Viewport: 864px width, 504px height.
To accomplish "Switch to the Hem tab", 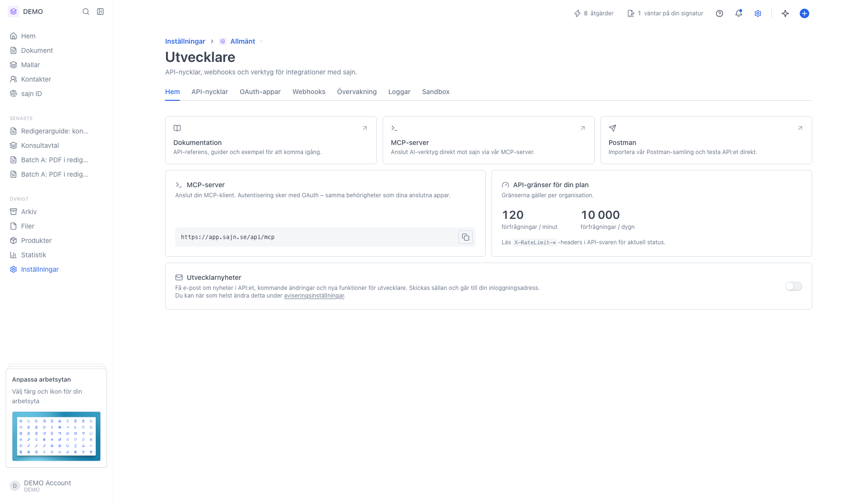I will [x=172, y=92].
